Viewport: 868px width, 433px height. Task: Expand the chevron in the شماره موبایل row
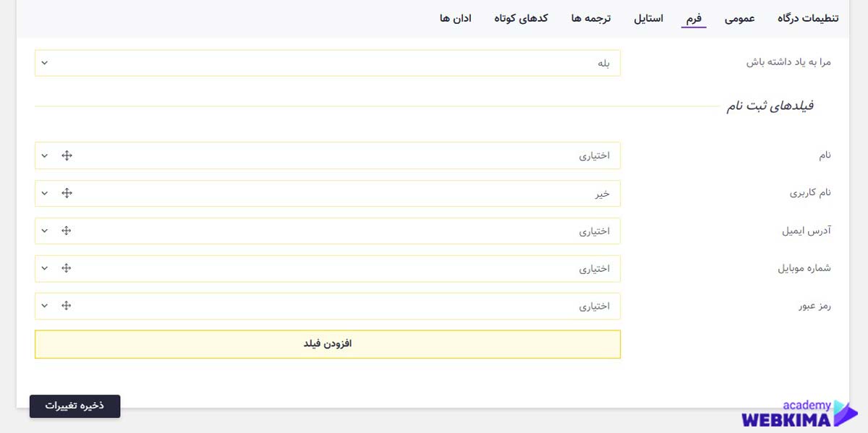click(44, 268)
